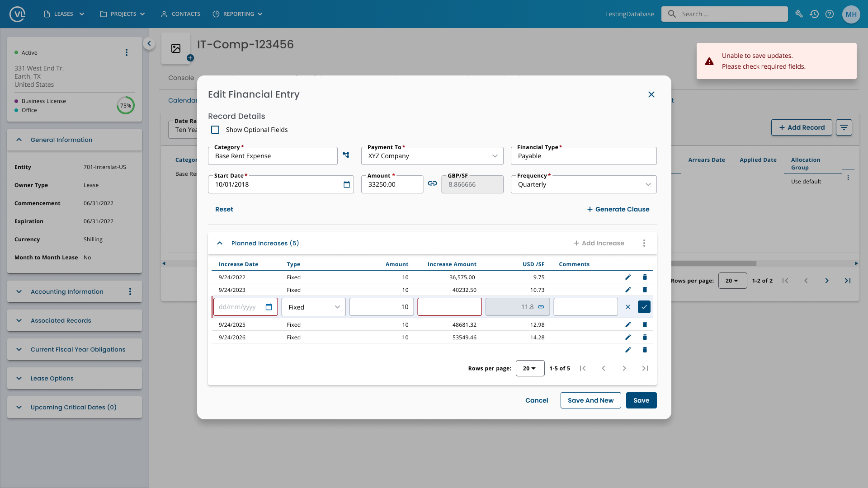Viewport: 868px width, 488px height.
Task: Enable Show Optional Fields checkbox
Action: [215, 130]
